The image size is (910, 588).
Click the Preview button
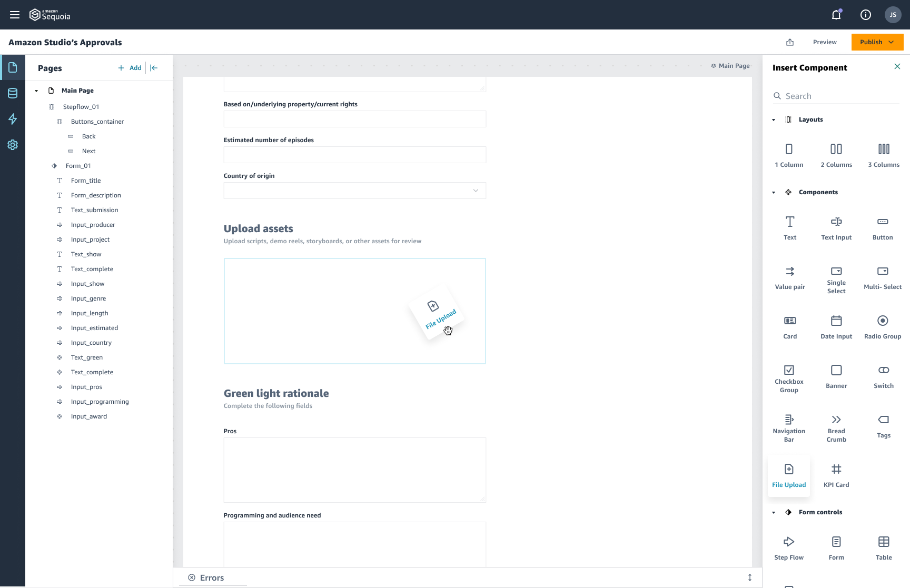[x=825, y=42]
